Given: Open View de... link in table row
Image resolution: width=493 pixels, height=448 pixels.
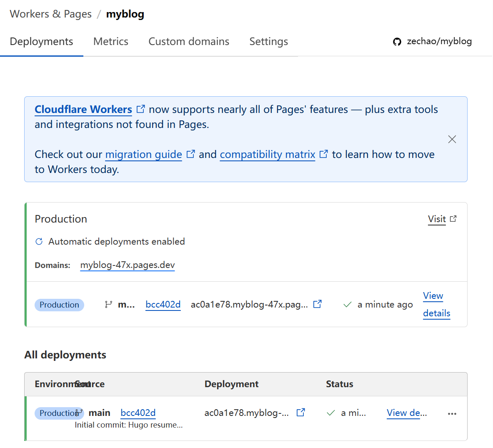Looking at the screenshot, I should point(407,413).
